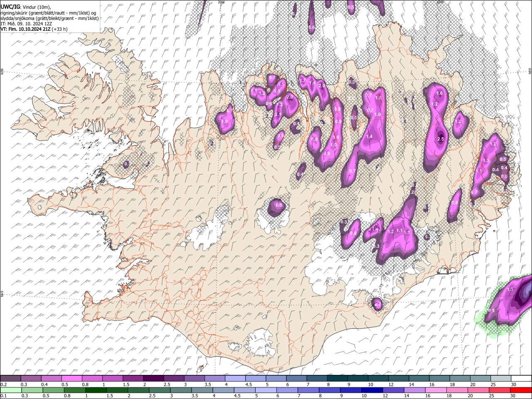Click the upper legend swatch labeled 3

(x=194, y=378)
